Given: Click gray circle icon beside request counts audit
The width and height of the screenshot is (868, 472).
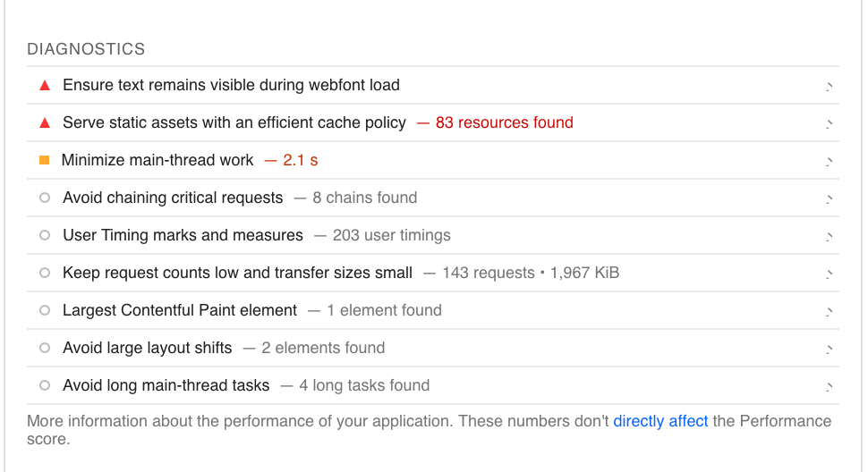Looking at the screenshot, I should tap(45, 273).
